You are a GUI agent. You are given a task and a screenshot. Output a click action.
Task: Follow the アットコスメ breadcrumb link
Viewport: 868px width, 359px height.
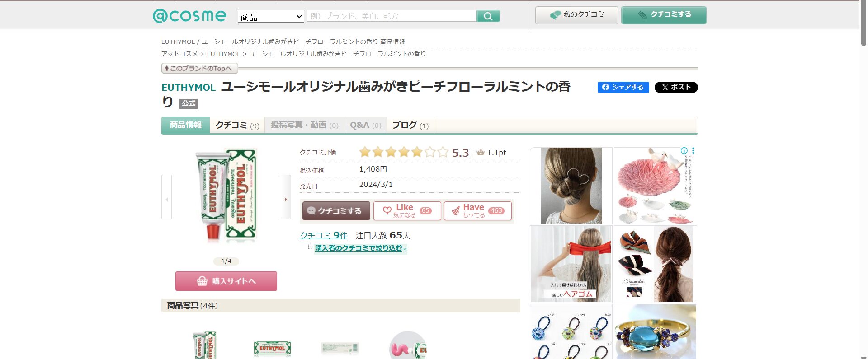[x=179, y=54]
